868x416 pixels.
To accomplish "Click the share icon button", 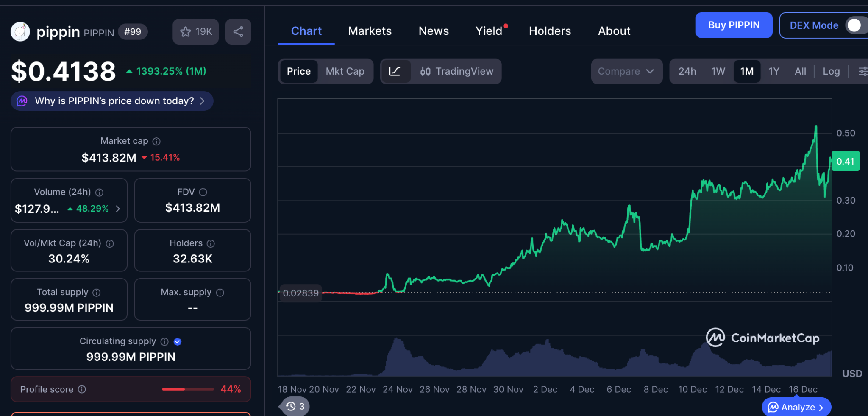I will (238, 32).
